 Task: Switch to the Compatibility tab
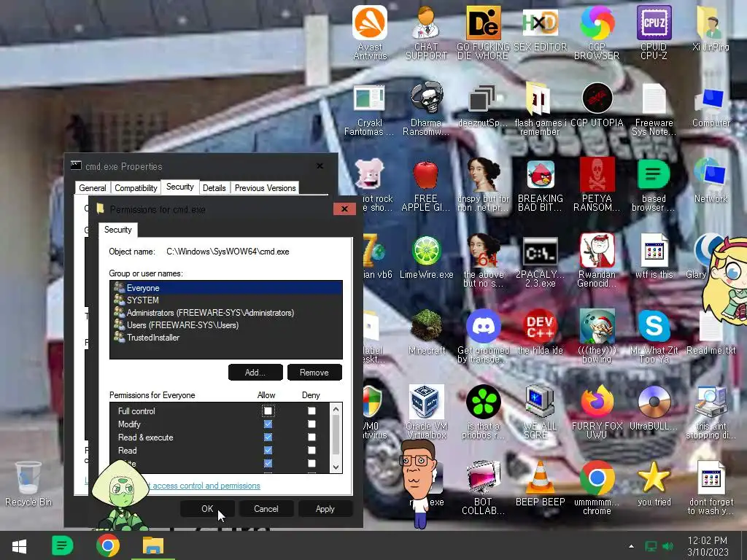[136, 188]
